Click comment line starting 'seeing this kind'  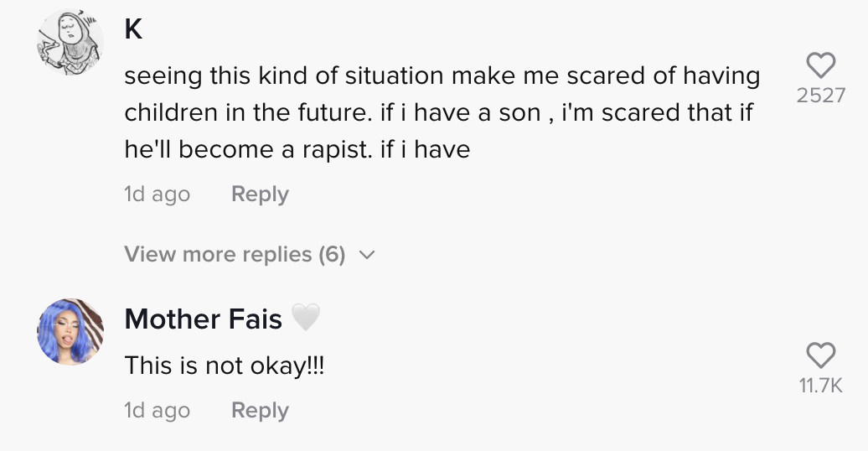click(x=442, y=76)
